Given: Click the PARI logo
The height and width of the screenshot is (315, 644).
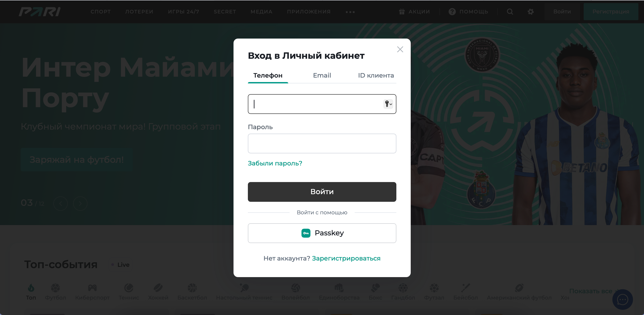Looking at the screenshot, I should (39, 12).
